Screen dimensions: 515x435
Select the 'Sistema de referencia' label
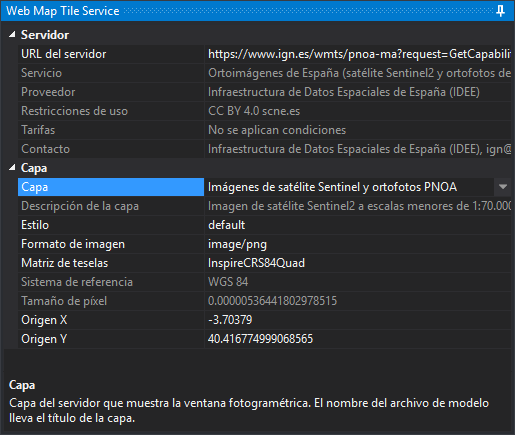pos(77,282)
